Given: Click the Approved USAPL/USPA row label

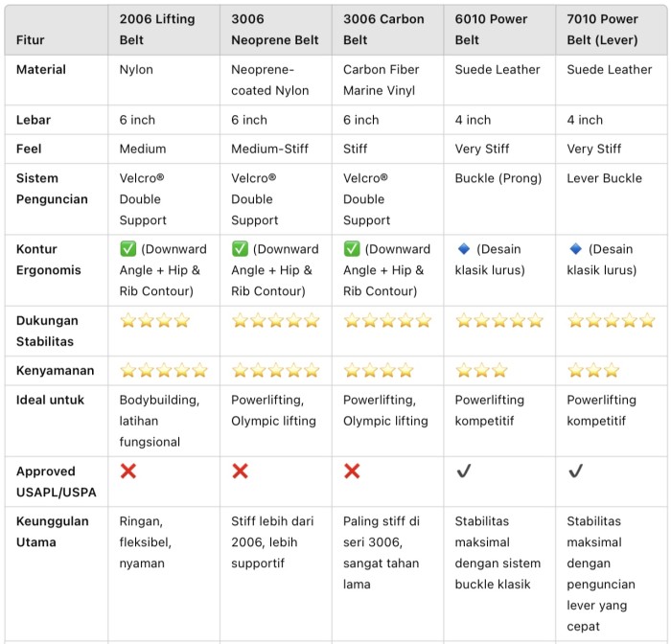Looking at the screenshot, I should (x=56, y=482).
